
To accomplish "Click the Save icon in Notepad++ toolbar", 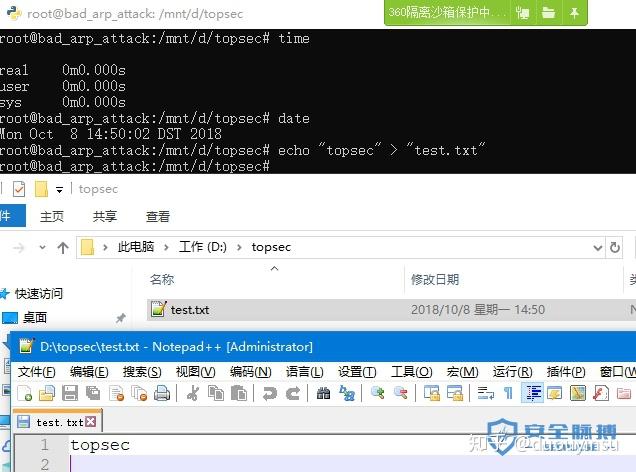I will (70, 393).
